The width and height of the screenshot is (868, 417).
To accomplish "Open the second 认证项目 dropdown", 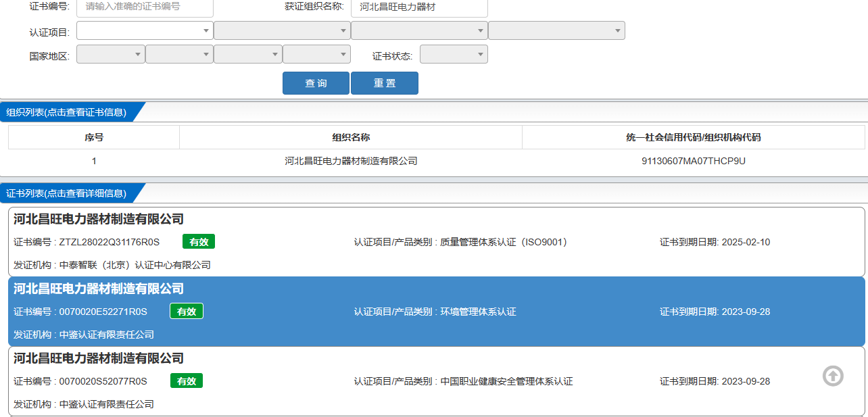I will coord(282,30).
